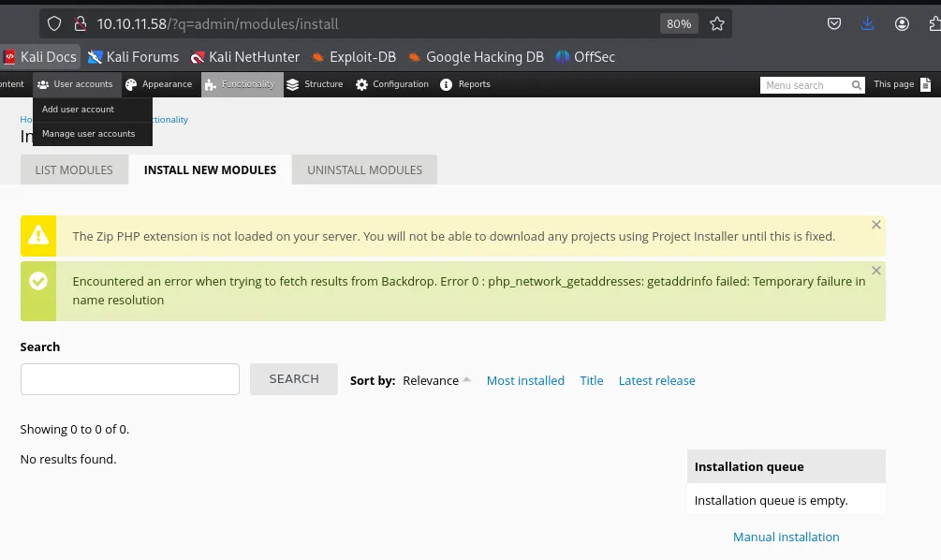Click the Menu search magnifier icon

(857, 85)
